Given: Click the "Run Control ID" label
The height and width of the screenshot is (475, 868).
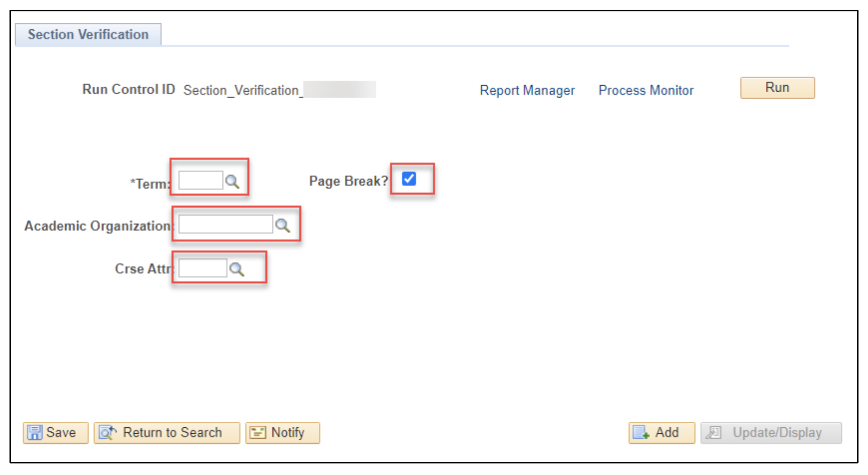Looking at the screenshot, I should pyautogui.click(x=129, y=89).
